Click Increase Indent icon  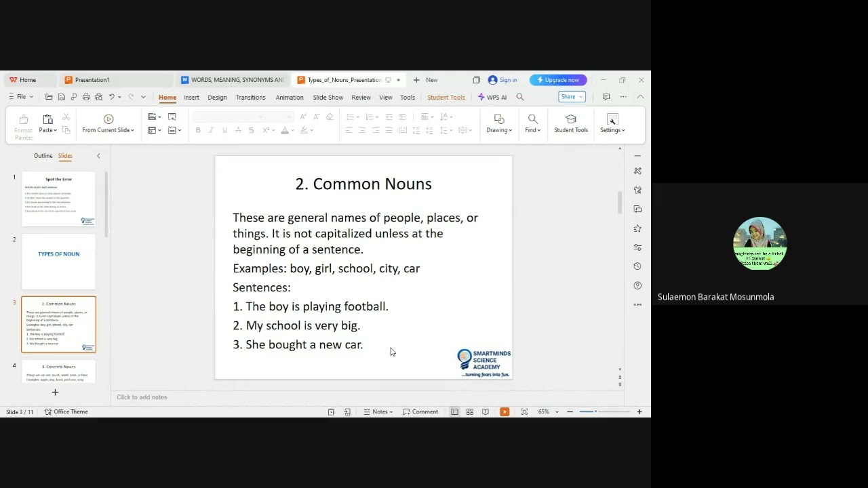click(x=402, y=117)
